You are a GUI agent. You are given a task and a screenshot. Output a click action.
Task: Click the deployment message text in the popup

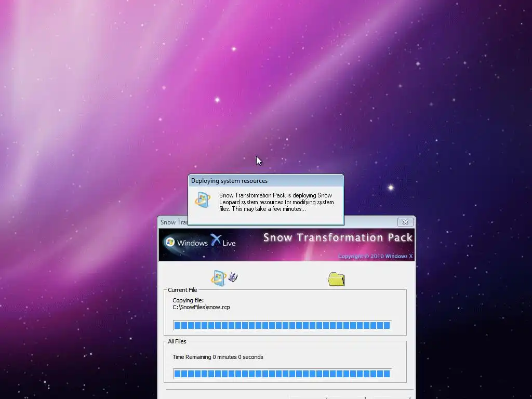click(276, 202)
